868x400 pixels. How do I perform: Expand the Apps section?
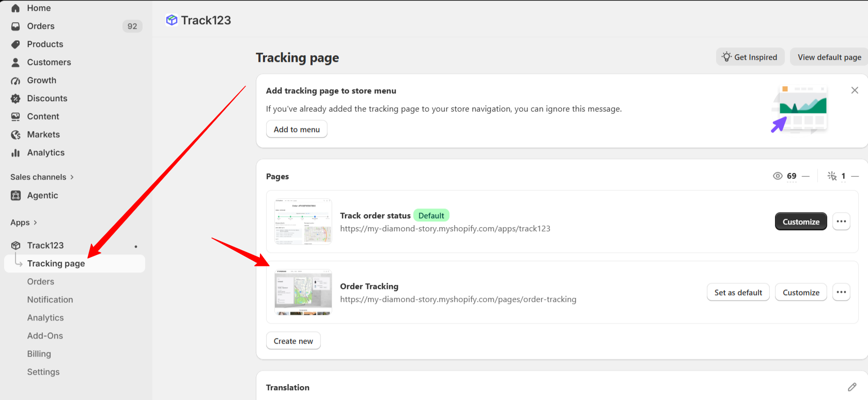pyautogui.click(x=24, y=222)
